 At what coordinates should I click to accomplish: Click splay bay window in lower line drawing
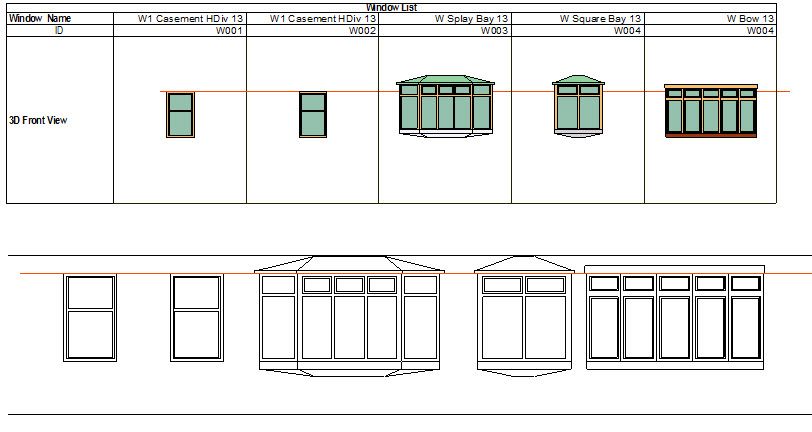350,316
